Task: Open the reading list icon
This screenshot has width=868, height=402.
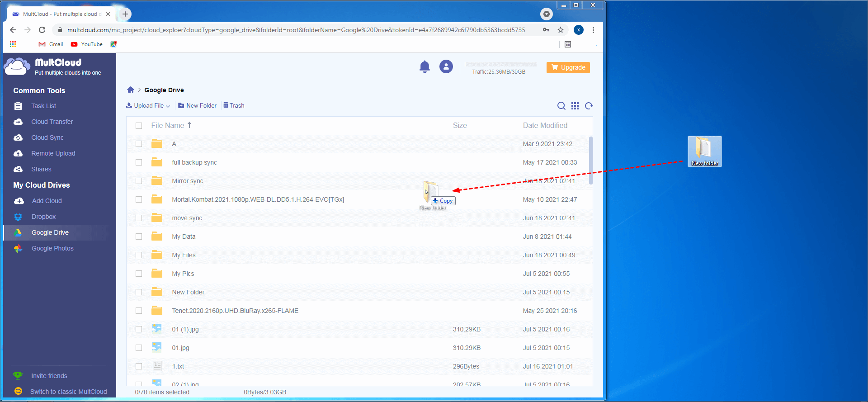Action: (x=568, y=44)
